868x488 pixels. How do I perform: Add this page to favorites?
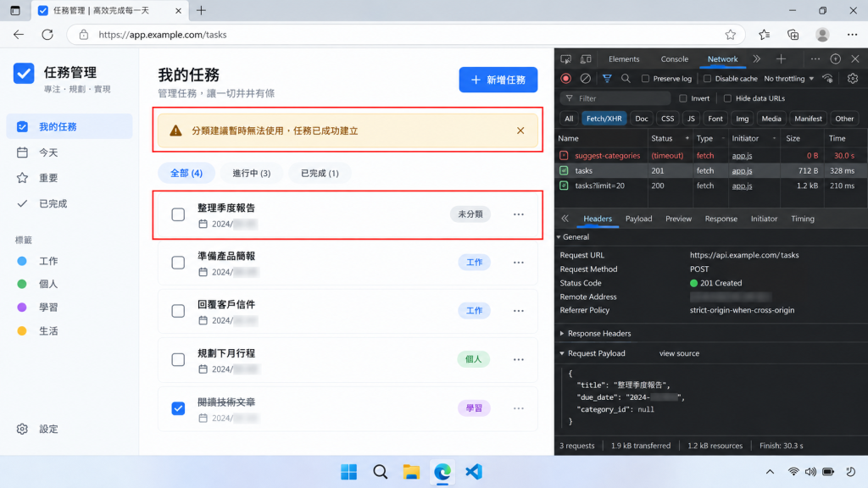click(x=731, y=35)
